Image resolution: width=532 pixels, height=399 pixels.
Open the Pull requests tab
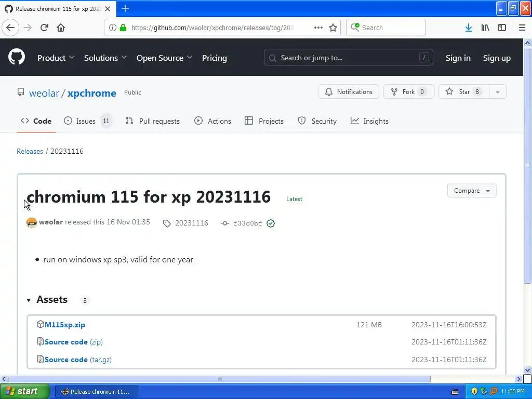(152, 121)
